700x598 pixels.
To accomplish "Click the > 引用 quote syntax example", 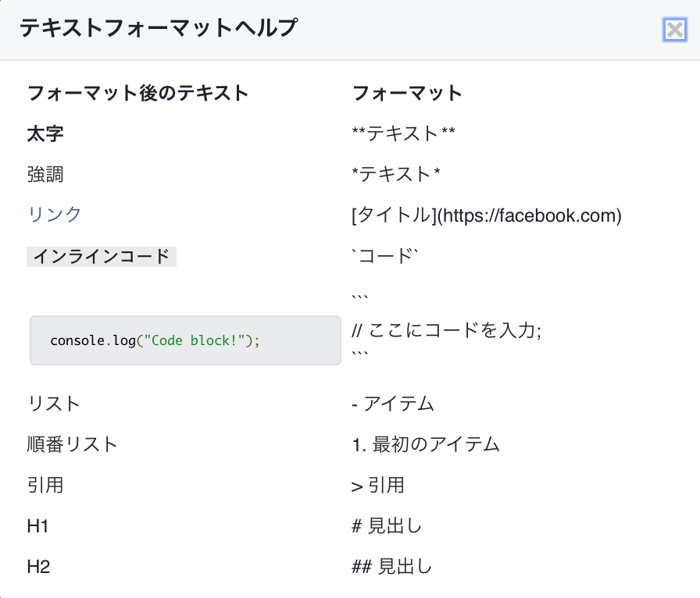I will click(378, 486).
